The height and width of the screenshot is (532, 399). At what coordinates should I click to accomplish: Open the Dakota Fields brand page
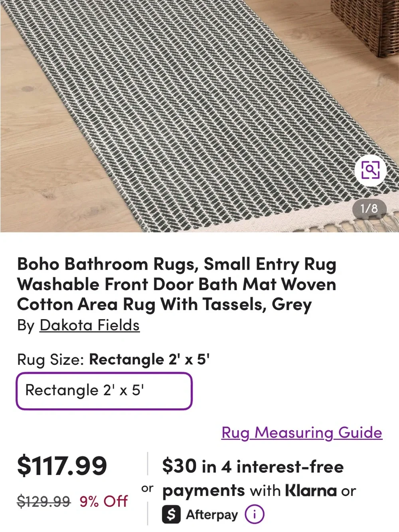point(89,325)
